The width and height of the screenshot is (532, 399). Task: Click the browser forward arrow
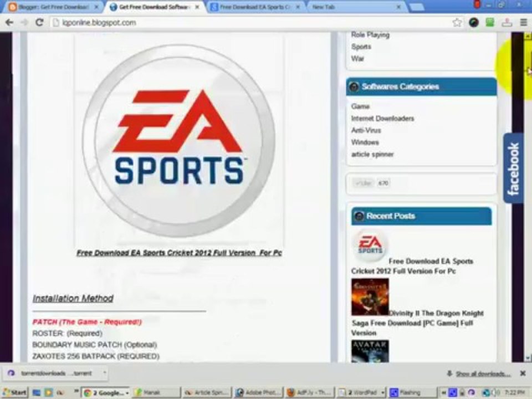click(x=24, y=22)
